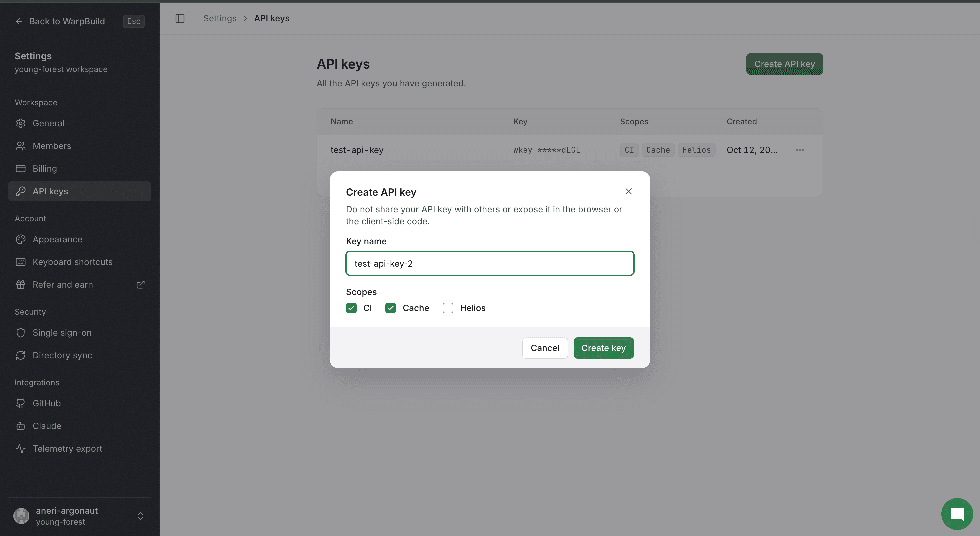Screen dimensions: 980x536
Task: Click the Created column header
Action: coord(741,121)
